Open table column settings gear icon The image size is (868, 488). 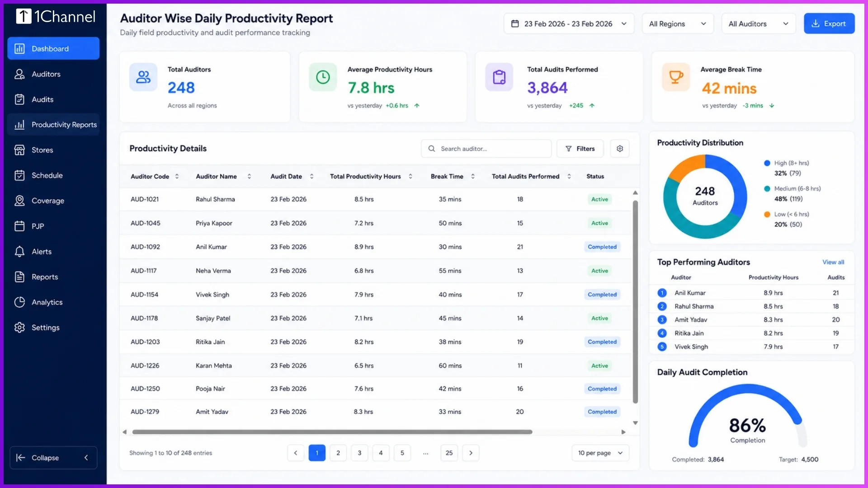click(x=620, y=149)
